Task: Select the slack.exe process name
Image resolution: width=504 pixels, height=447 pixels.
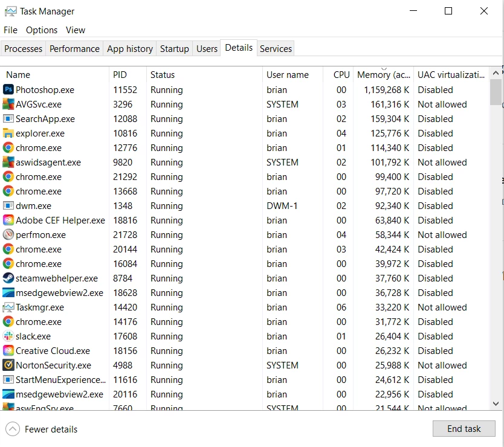Action: 33,336
